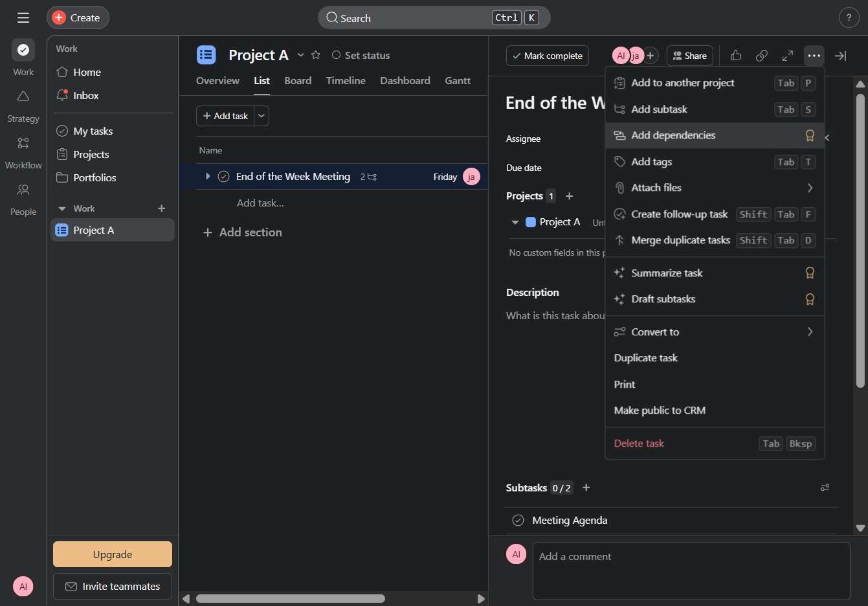Click Add section

pos(243,232)
